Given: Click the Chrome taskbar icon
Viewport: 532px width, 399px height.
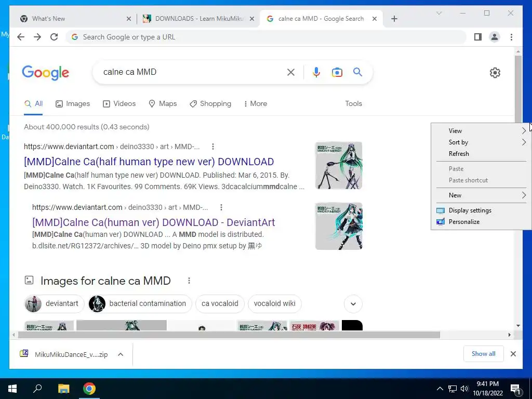Looking at the screenshot, I should [x=89, y=389].
